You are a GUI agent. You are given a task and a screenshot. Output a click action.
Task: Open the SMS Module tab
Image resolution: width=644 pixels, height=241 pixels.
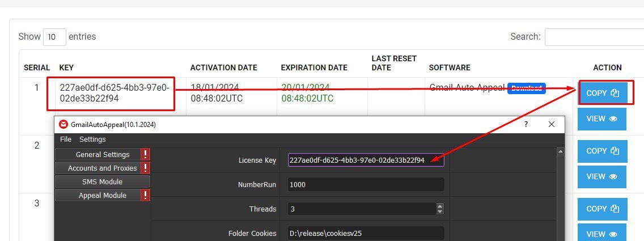102,181
